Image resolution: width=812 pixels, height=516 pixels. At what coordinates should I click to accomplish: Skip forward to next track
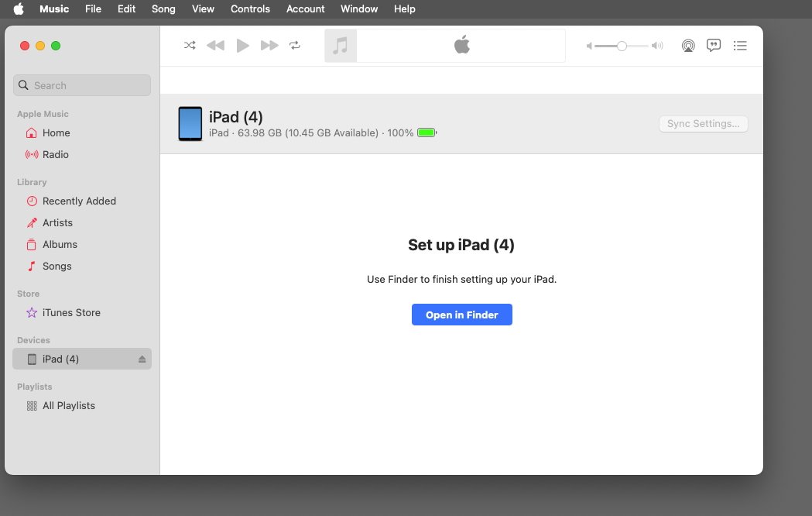269,46
